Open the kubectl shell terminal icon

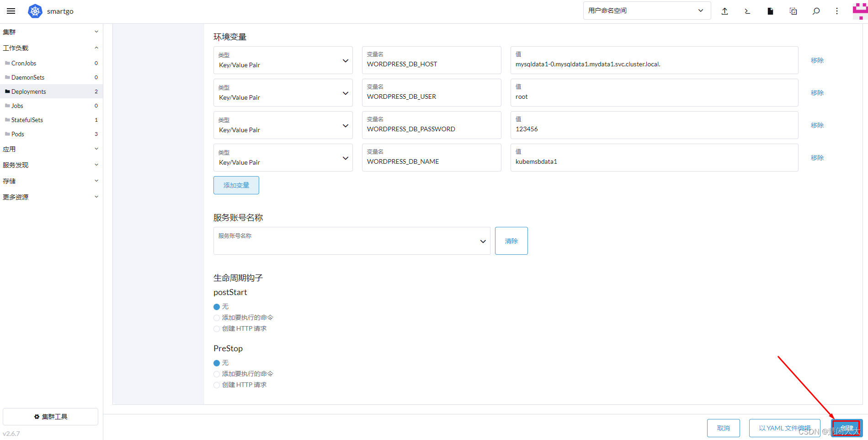[x=747, y=11]
